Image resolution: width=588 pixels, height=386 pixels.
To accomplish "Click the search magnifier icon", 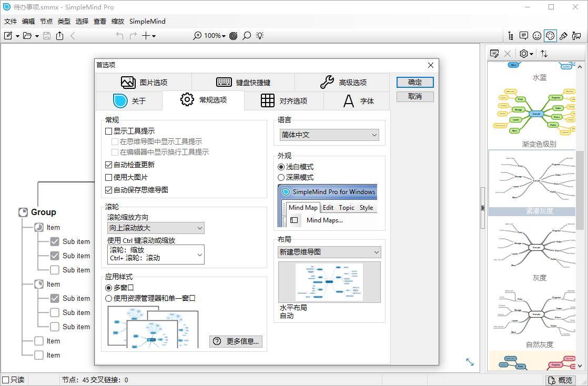I will click(x=246, y=35).
